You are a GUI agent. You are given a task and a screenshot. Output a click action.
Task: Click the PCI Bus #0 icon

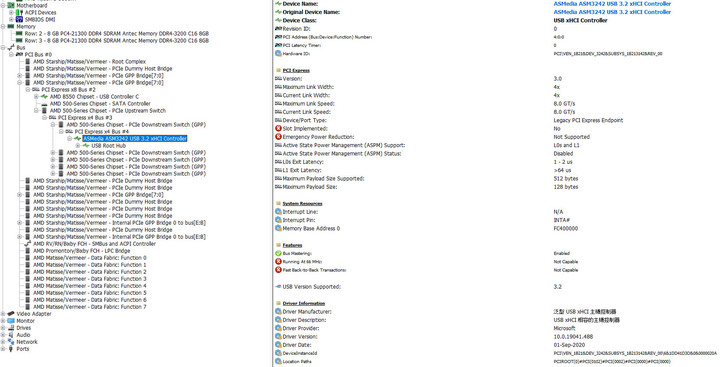pos(19,54)
